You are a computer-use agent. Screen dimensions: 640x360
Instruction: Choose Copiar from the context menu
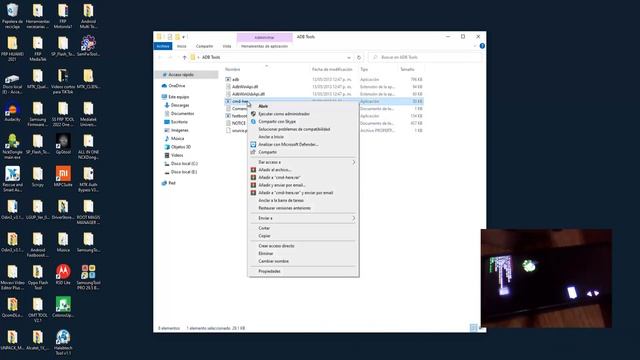click(303, 236)
